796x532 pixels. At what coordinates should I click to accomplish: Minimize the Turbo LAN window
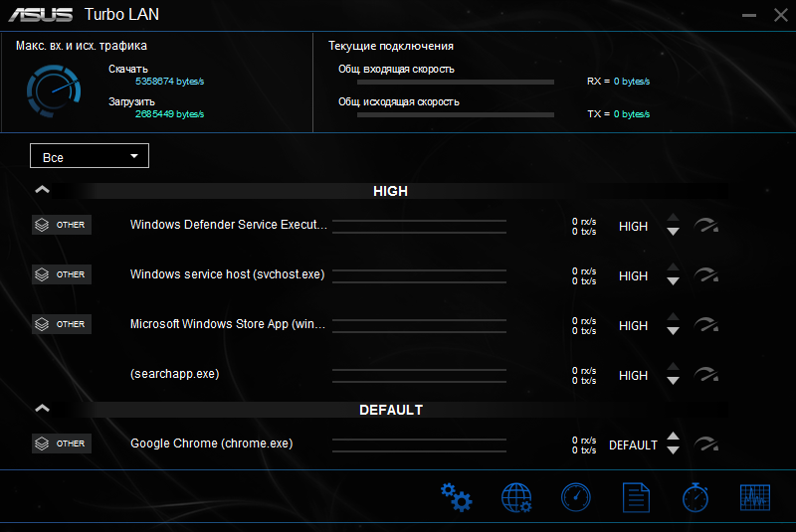(749, 15)
